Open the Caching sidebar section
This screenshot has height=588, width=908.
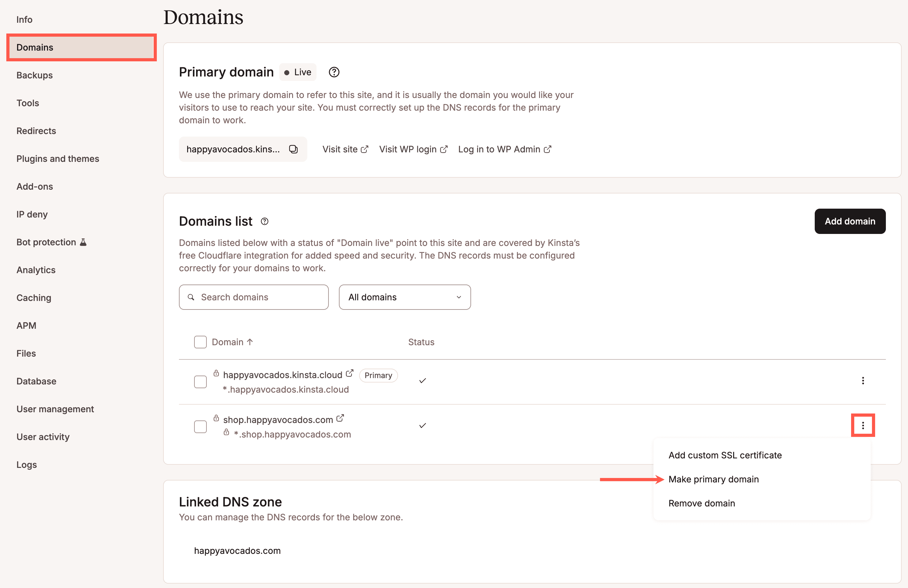(34, 297)
